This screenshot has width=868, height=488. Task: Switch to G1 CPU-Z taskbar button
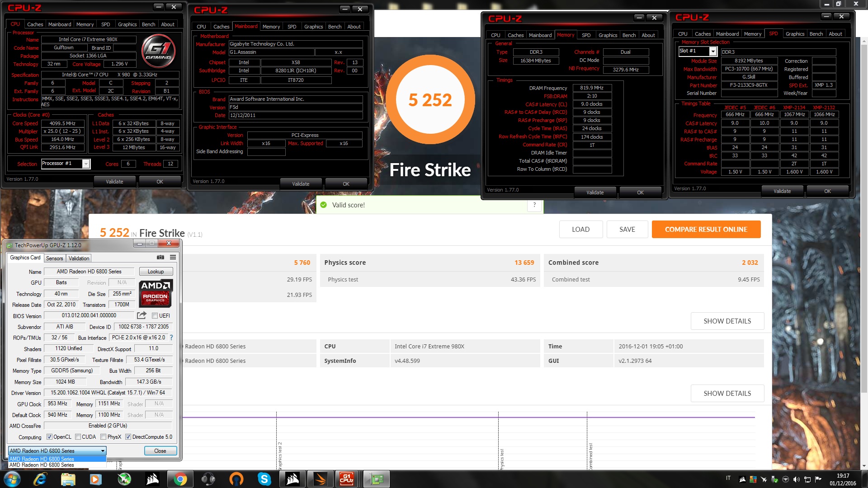(x=347, y=479)
